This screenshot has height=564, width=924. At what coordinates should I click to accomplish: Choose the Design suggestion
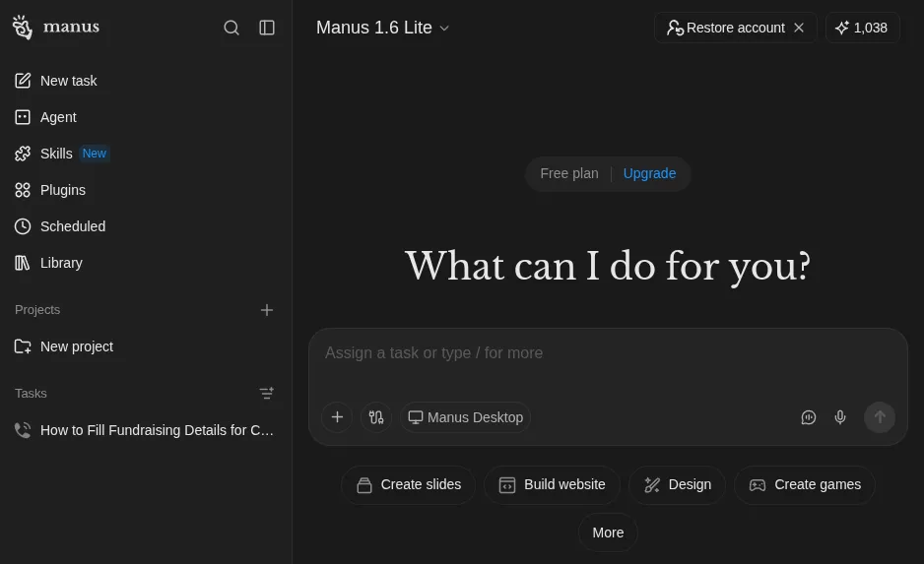click(677, 485)
